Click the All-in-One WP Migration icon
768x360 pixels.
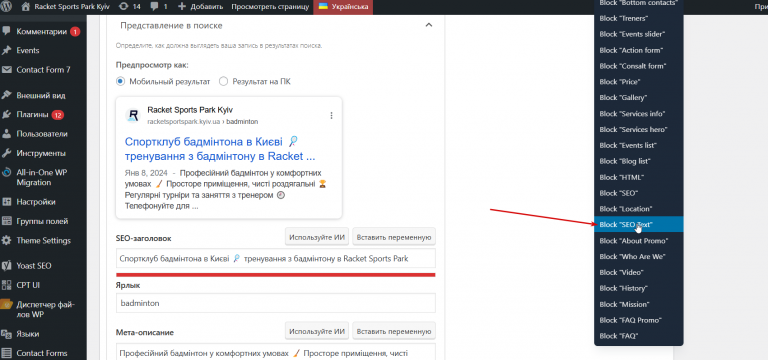7,172
